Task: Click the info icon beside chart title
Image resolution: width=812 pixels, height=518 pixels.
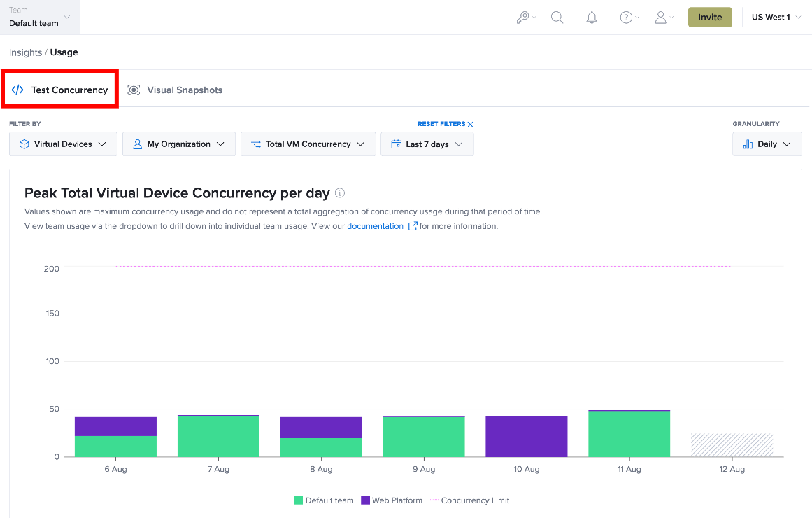Action: click(x=340, y=193)
